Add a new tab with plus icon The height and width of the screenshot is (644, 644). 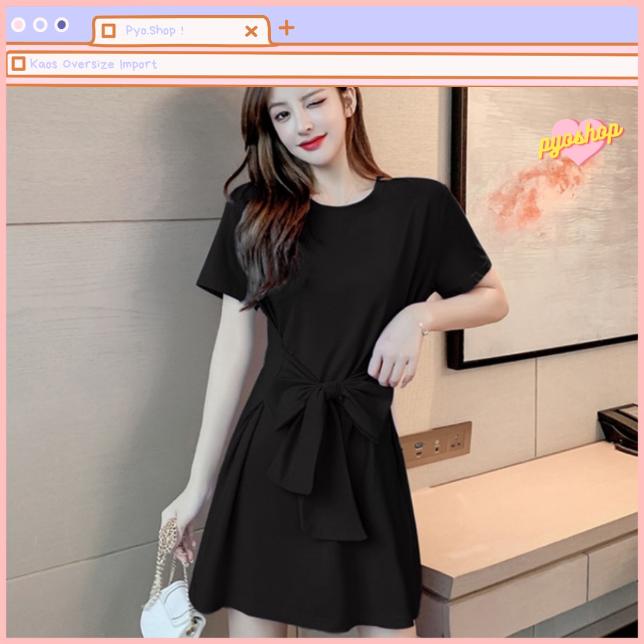tap(286, 28)
